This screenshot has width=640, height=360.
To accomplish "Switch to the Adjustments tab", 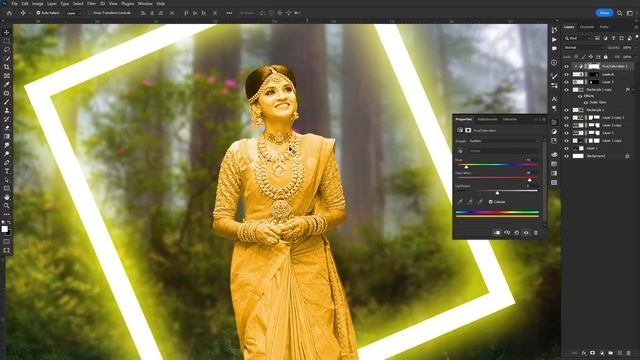I will [487, 119].
